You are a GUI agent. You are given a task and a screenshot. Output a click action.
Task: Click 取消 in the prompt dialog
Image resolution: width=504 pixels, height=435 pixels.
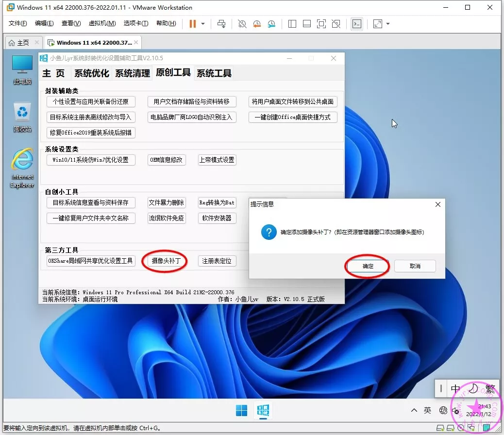point(415,266)
